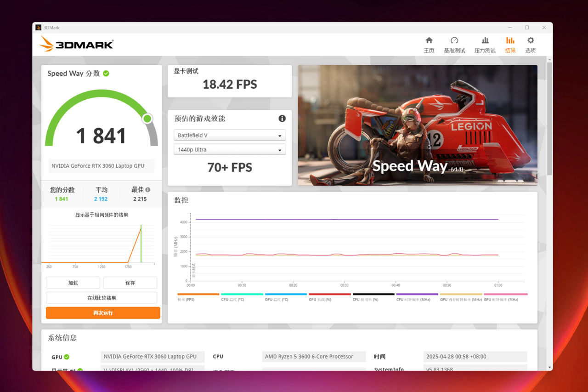Minimize the 3DMark window
Viewport: 588px width, 392px height.
tap(509, 28)
